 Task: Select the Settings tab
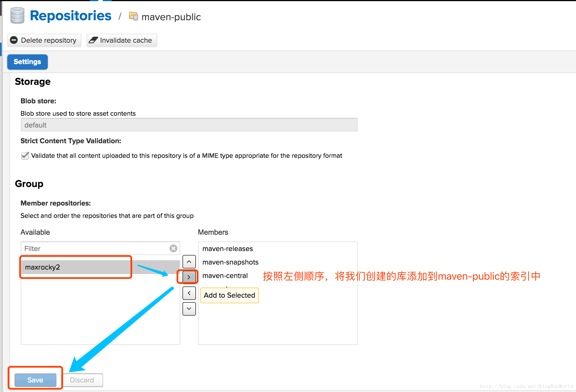coord(27,62)
